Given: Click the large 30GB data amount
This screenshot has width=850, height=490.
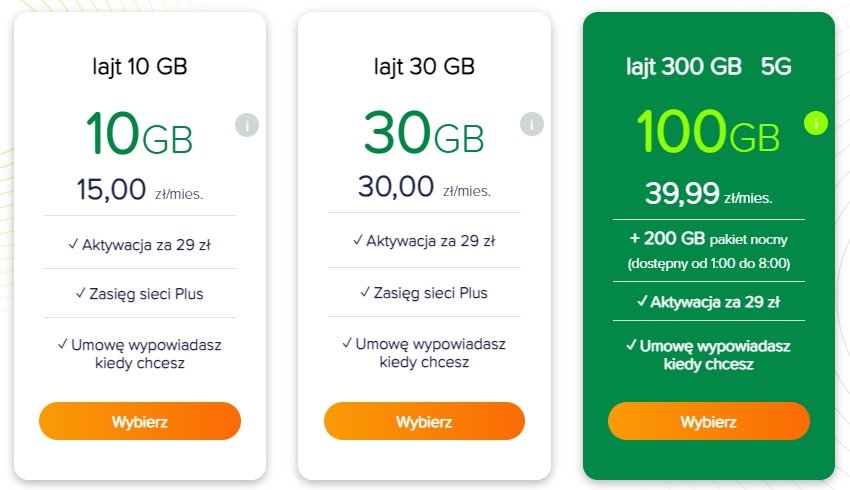Looking at the screenshot, I should [424, 132].
